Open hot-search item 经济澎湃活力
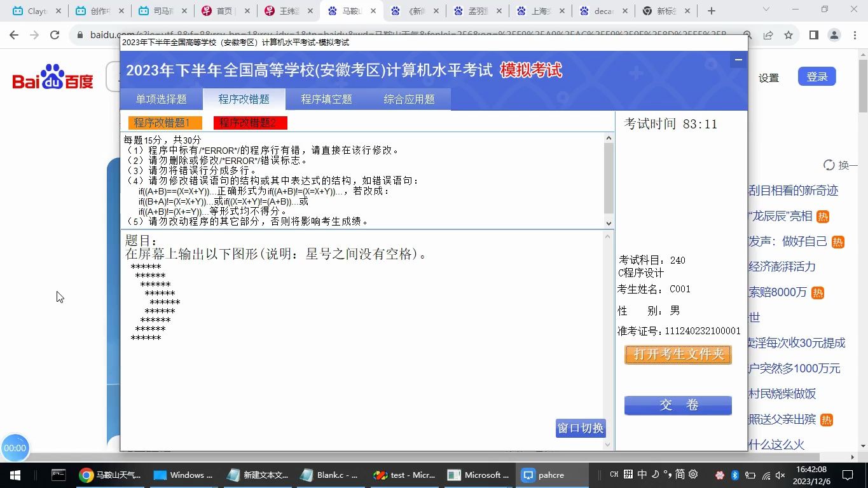This screenshot has width=868, height=488. (782, 267)
